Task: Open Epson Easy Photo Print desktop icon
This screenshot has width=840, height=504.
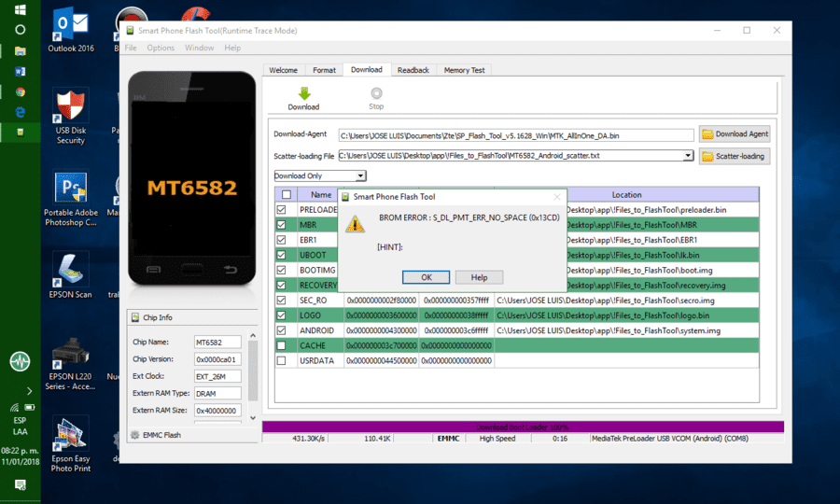Action: (x=71, y=444)
